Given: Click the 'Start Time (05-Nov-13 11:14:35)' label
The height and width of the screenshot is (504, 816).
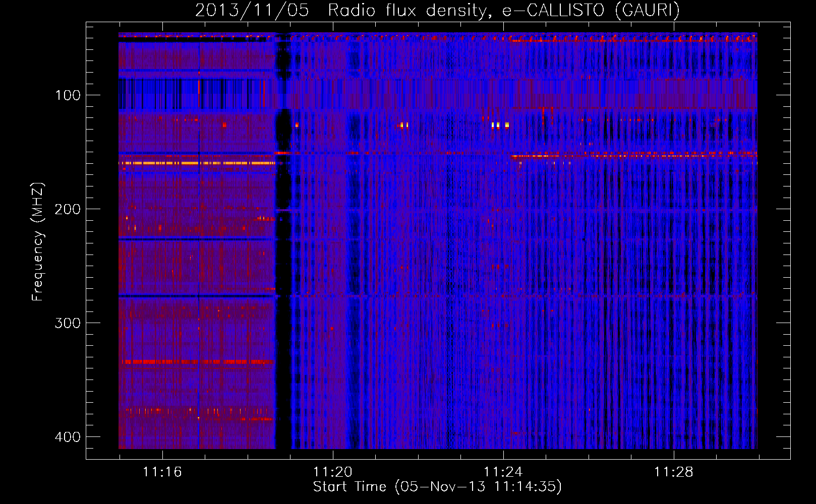Looking at the screenshot, I should click(x=437, y=487).
